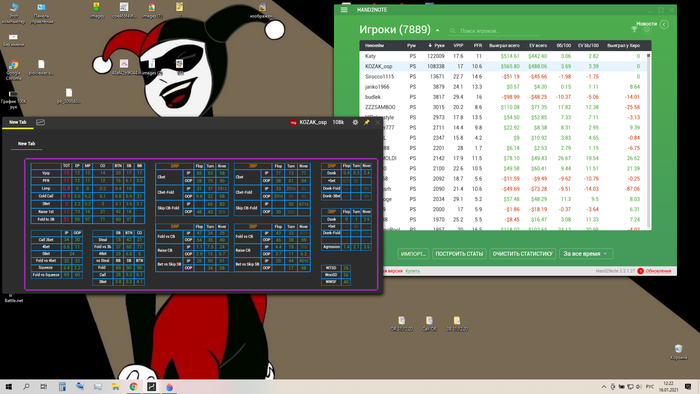Screen dimensions: 700x394
Task: Click the ИМПОРТ... button
Action: (413, 253)
